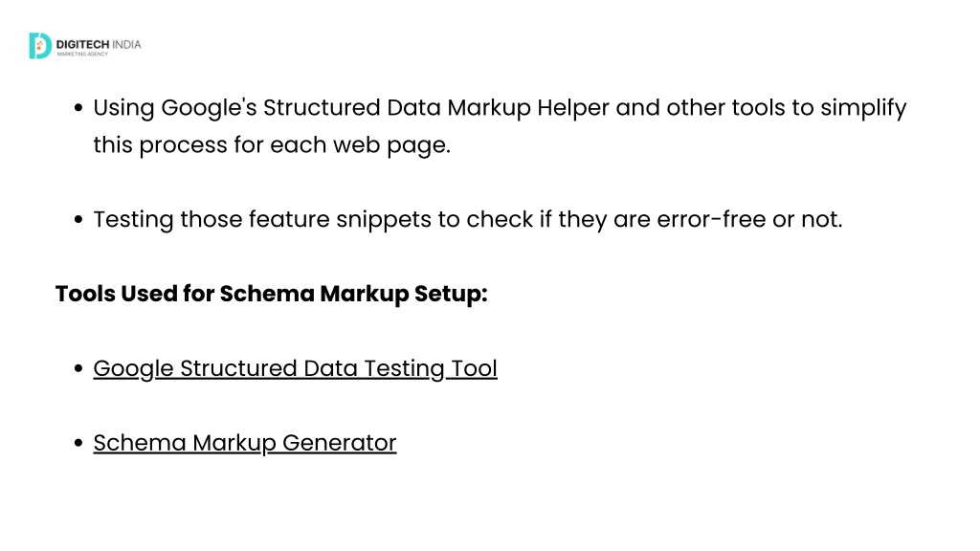Image resolution: width=980 pixels, height=551 pixels.
Task: Click the word simplify in the first line
Action: 863,108
